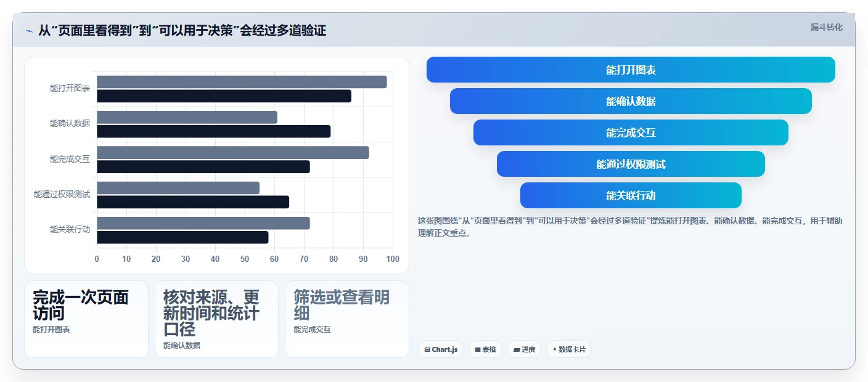868x382 pixels.
Task: Click the dark bar for 能确认数据
Action: click(x=213, y=131)
